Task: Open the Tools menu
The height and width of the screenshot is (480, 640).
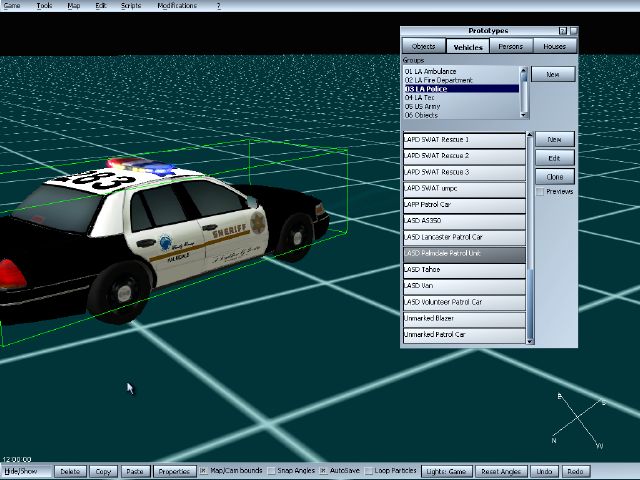Action: (x=44, y=5)
